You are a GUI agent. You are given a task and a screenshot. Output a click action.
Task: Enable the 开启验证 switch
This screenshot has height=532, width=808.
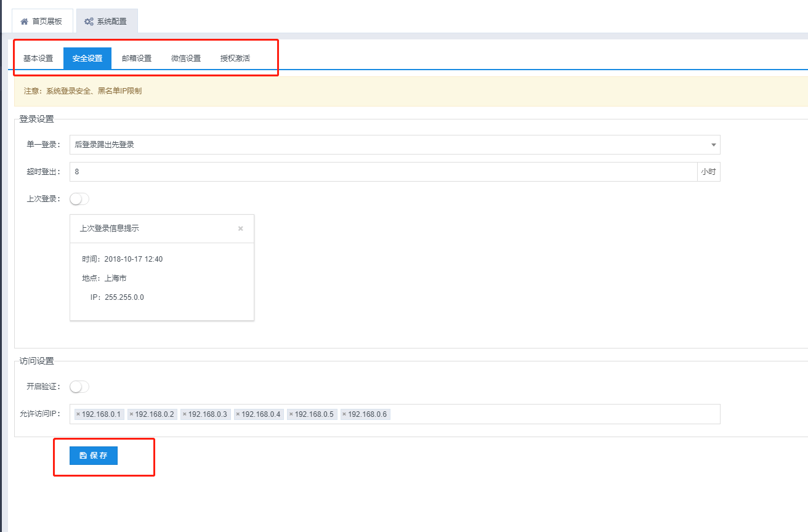coord(79,387)
